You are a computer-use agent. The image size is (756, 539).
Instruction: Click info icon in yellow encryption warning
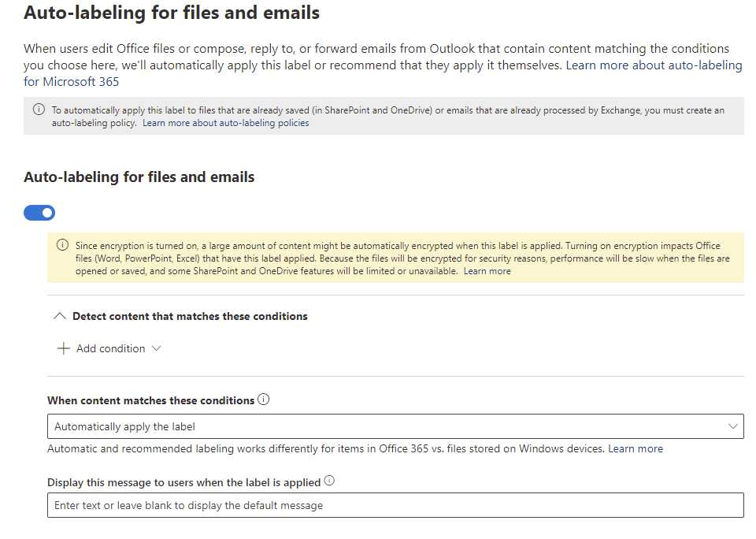click(x=62, y=245)
